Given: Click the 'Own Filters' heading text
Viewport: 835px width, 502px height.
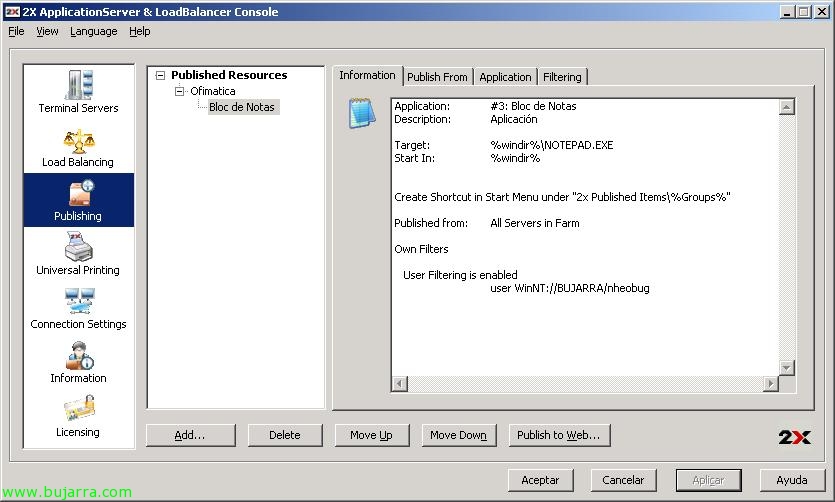Looking at the screenshot, I should pyautogui.click(x=421, y=249).
